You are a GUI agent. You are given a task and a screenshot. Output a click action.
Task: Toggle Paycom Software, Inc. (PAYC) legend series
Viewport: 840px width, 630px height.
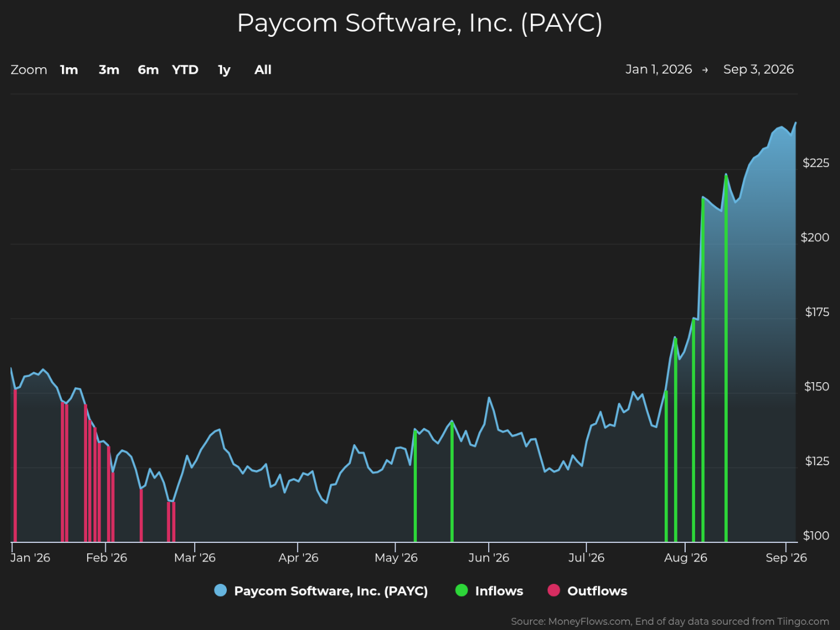coord(321,591)
